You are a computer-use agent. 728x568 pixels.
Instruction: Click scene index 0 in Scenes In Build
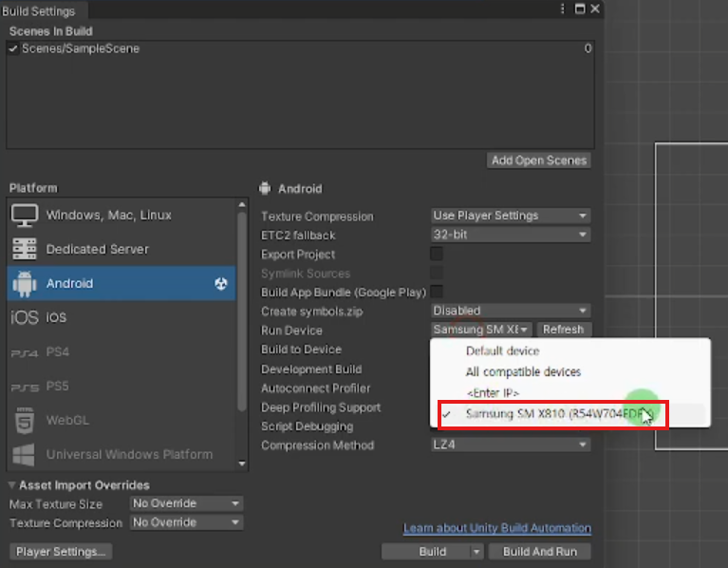click(588, 48)
